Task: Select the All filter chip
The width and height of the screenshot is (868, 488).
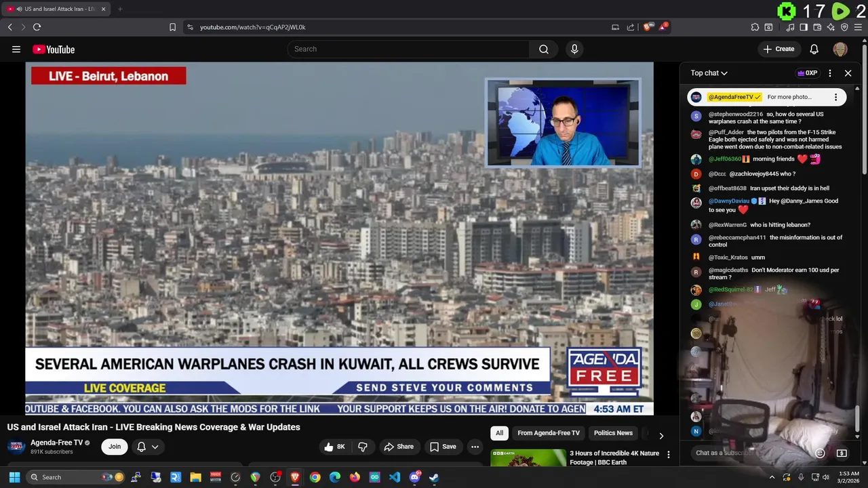Action: (x=499, y=433)
